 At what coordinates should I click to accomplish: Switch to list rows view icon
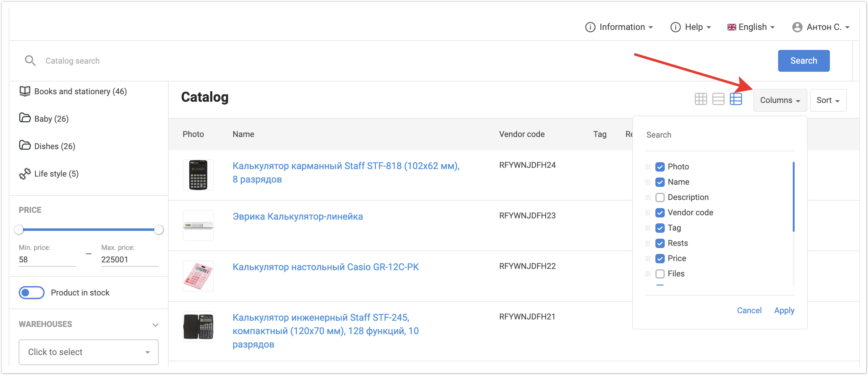[x=718, y=99]
